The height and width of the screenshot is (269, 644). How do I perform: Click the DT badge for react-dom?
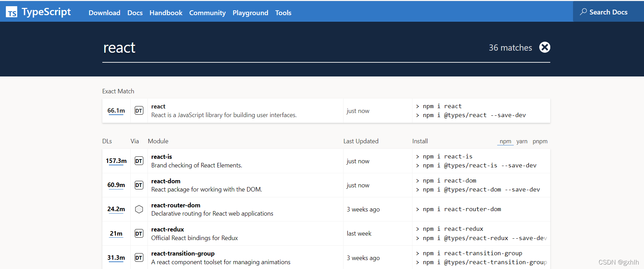coord(139,185)
